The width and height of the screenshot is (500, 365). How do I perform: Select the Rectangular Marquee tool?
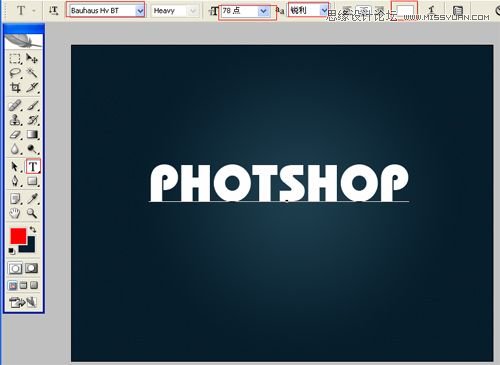[15, 59]
